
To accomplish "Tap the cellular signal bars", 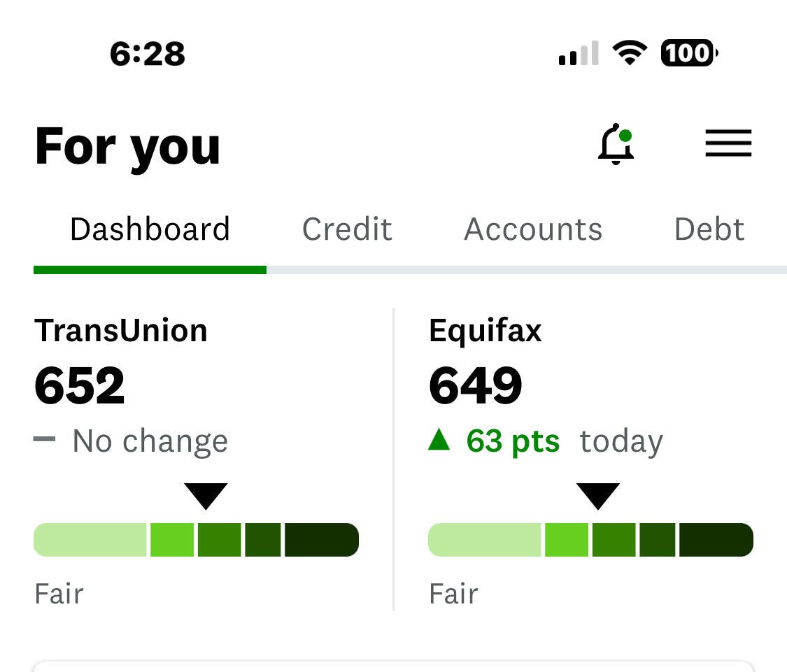I will tap(578, 54).
